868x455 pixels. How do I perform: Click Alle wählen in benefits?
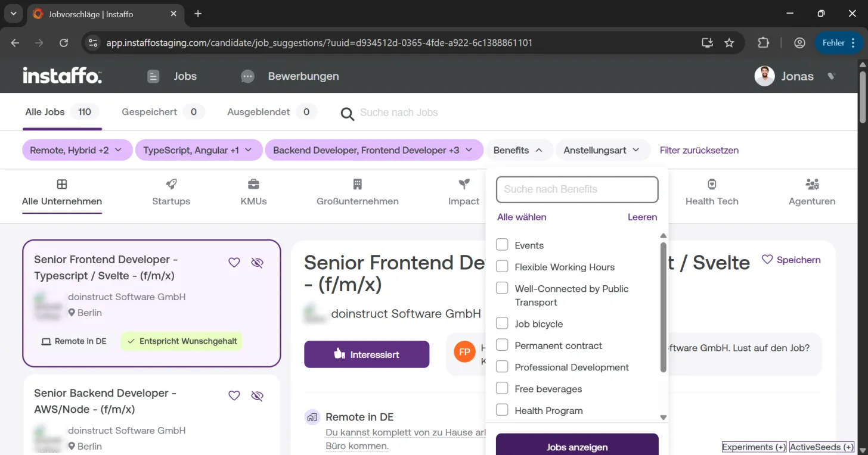pos(522,217)
